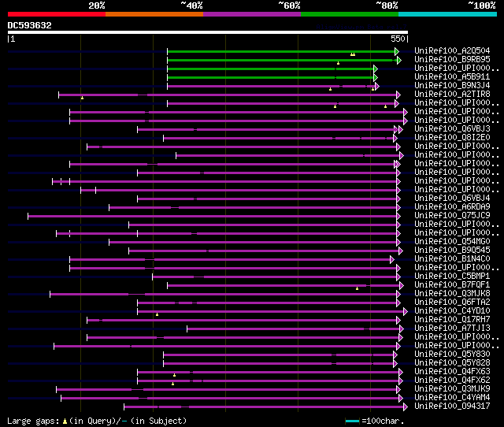
Task: Click the arrowhead ending the Q5Y828 alignment
Action: coord(395,364)
